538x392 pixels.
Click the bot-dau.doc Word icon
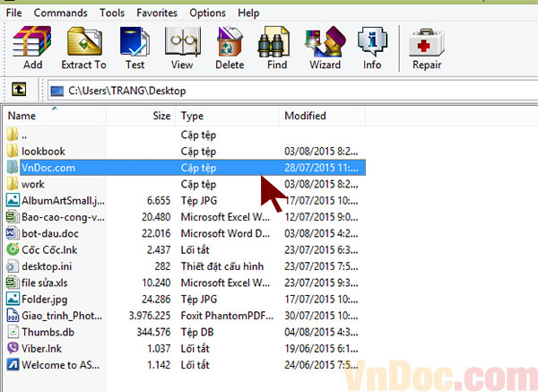(x=13, y=233)
